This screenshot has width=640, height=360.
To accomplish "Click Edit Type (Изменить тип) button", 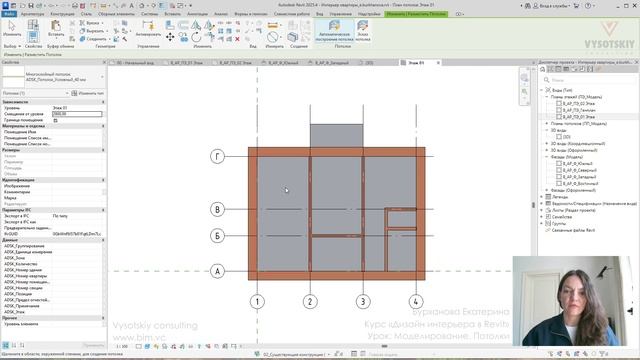I will (87, 93).
